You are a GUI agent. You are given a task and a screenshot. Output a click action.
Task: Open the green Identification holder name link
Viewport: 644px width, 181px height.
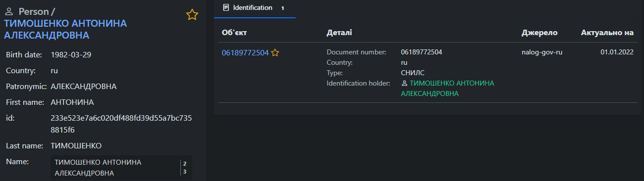tap(447, 89)
